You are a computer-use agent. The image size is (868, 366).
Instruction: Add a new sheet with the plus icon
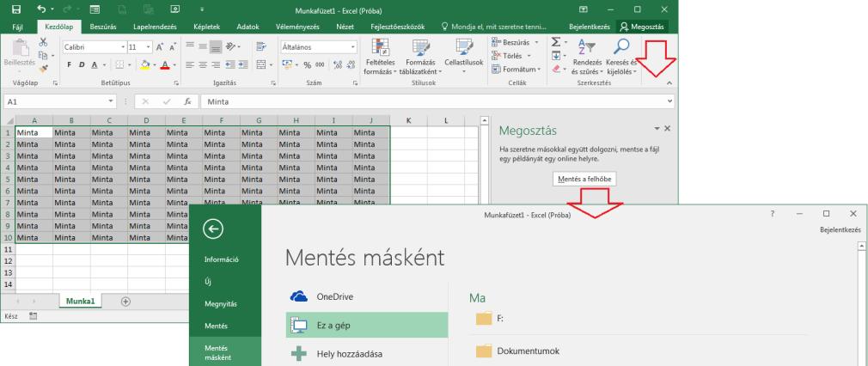click(125, 302)
